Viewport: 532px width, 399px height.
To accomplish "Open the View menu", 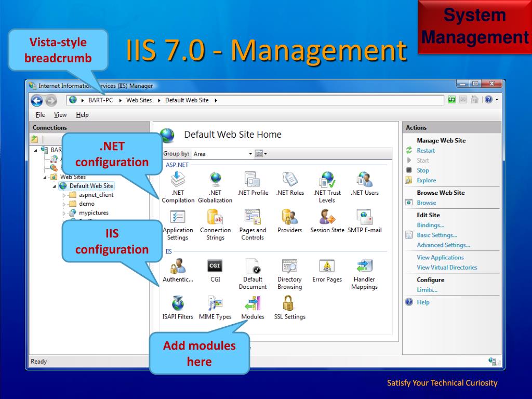I will pyautogui.click(x=60, y=115).
